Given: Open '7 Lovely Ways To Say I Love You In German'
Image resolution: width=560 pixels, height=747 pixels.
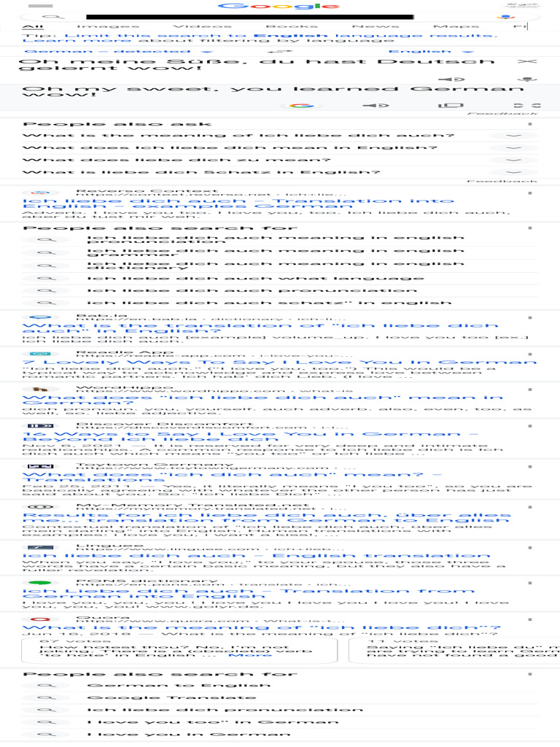Looking at the screenshot, I should pos(279,363).
